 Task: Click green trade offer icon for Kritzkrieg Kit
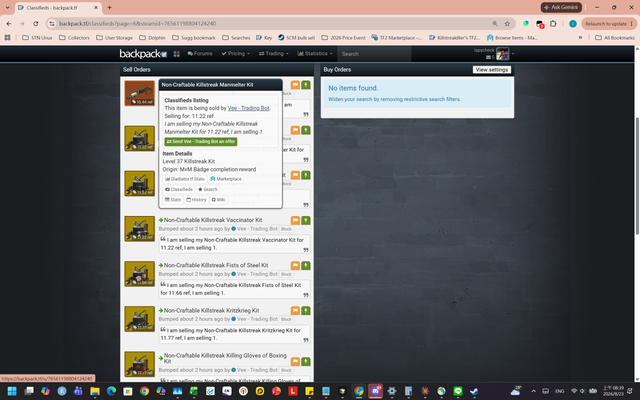pyautogui.click(x=306, y=311)
